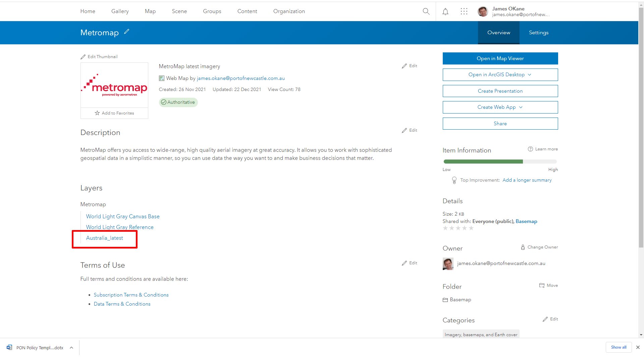Open the Groups menu item

pyautogui.click(x=212, y=11)
